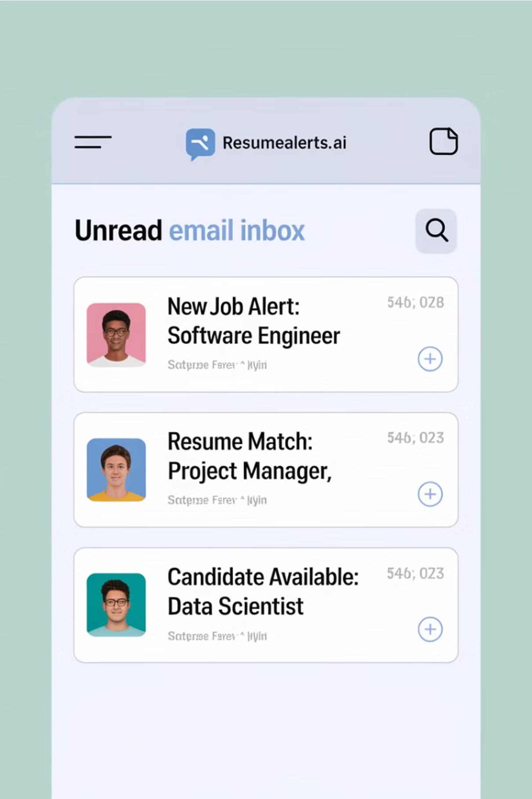Image resolution: width=532 pixels, height=799 pixels.
Task: Click the Unread email inbox heading
Action: click(x=190, y=231)
